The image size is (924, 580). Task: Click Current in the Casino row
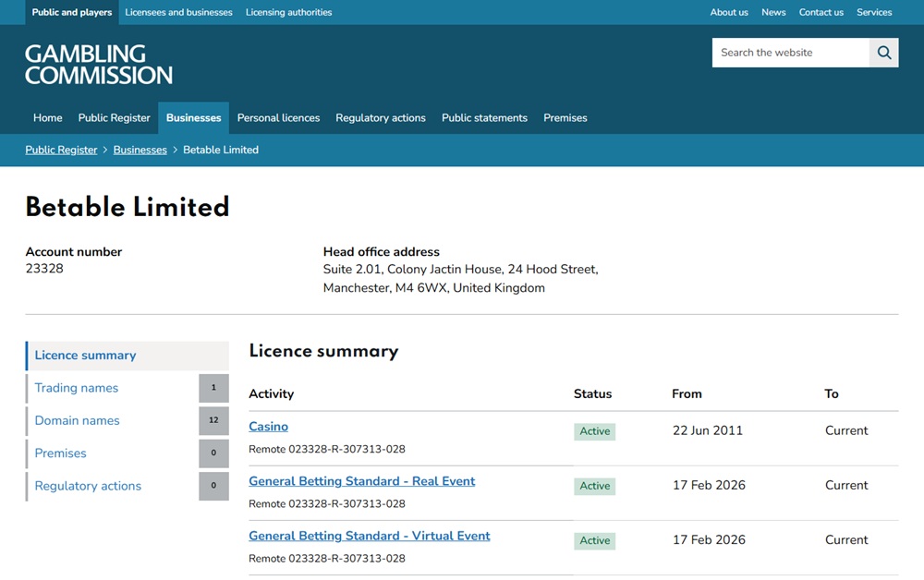(x=846, y=430)
